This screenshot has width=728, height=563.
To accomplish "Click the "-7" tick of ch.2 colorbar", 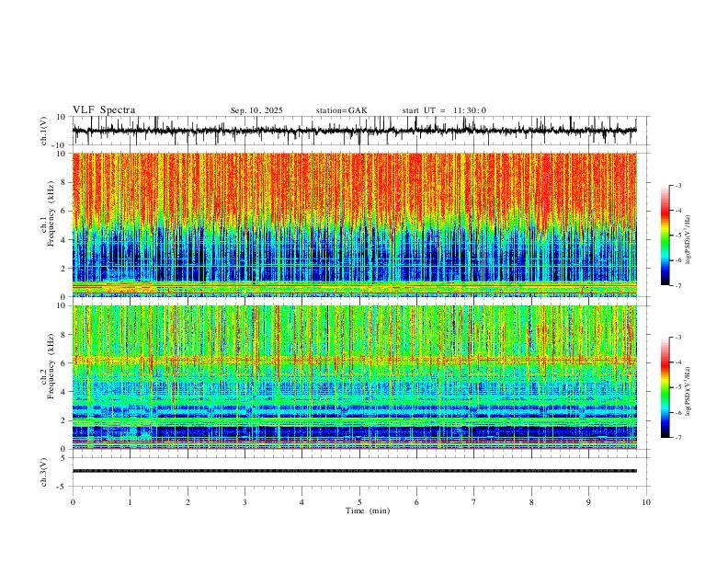I will [677, 438].
